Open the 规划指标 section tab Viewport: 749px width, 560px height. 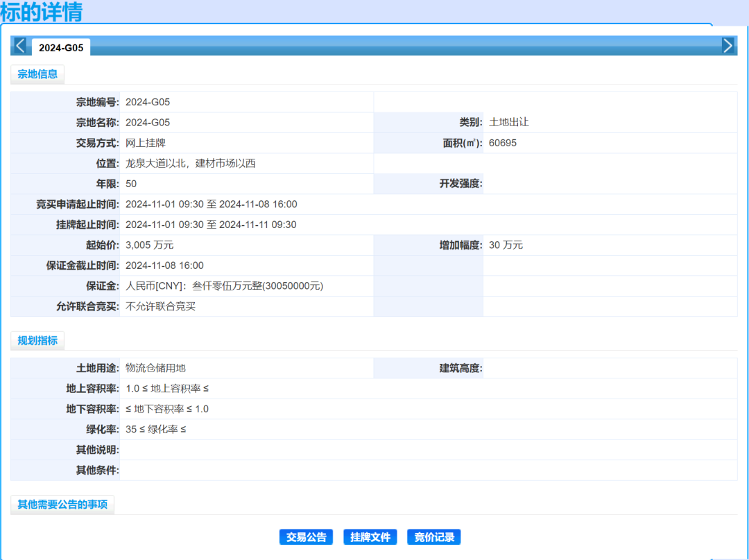(x=37, y=340)
